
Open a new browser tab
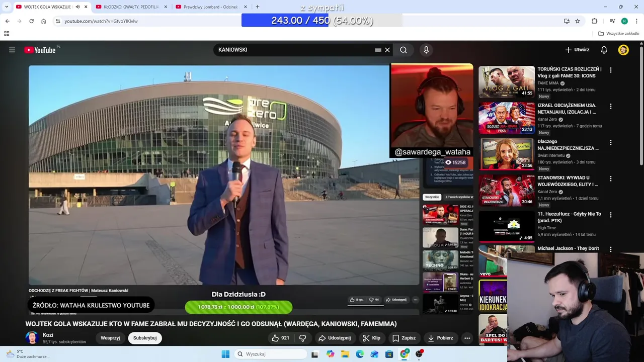(x=258, y=7)
